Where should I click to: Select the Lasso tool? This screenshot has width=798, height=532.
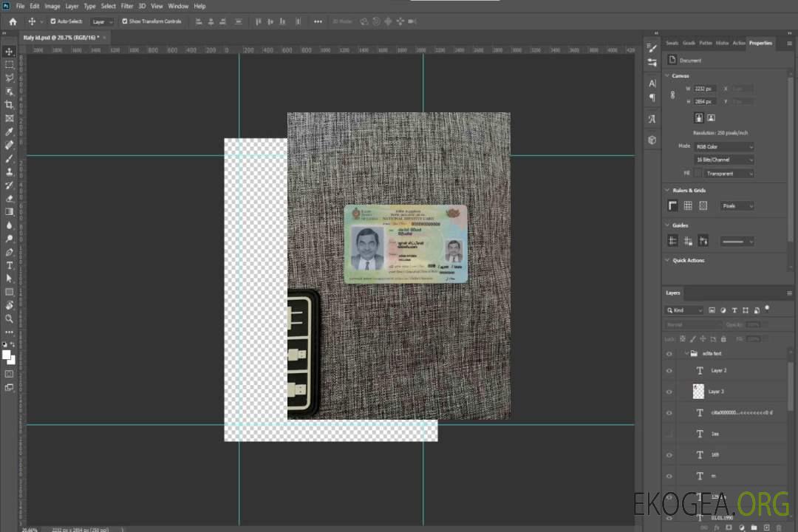10,78
